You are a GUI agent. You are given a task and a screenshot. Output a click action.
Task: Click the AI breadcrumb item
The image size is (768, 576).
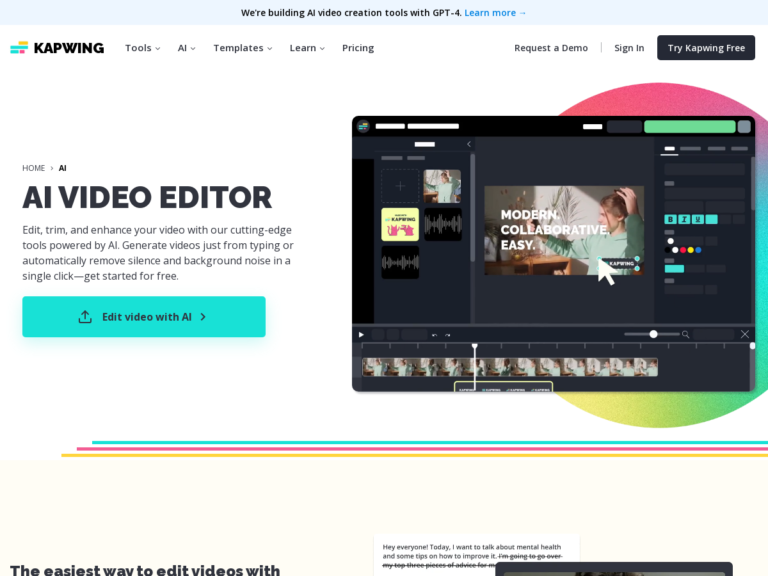[63, 168]
